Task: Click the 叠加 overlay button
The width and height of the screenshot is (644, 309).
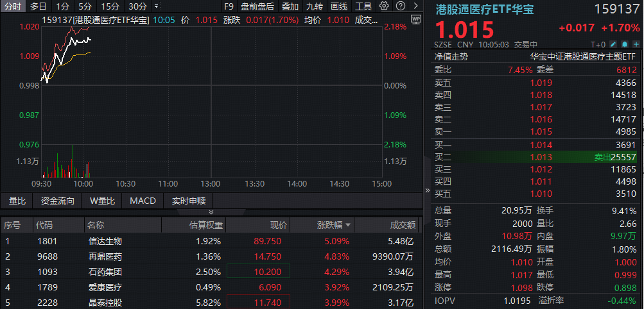Action: (x=290, y=6)
